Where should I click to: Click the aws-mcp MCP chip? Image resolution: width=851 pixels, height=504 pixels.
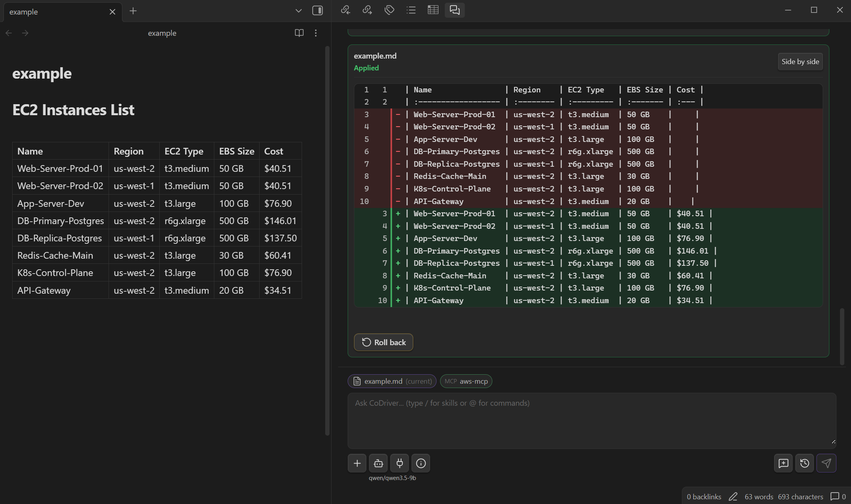pos(466,381)
